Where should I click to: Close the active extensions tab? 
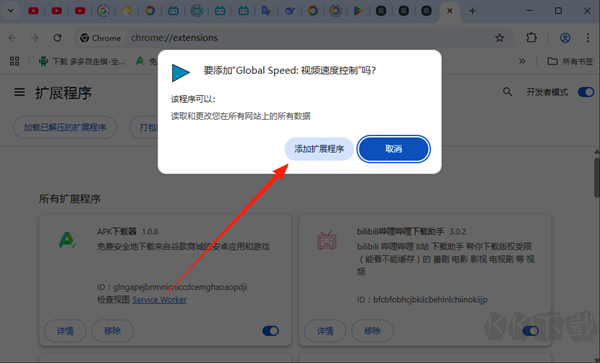point(450,11)
